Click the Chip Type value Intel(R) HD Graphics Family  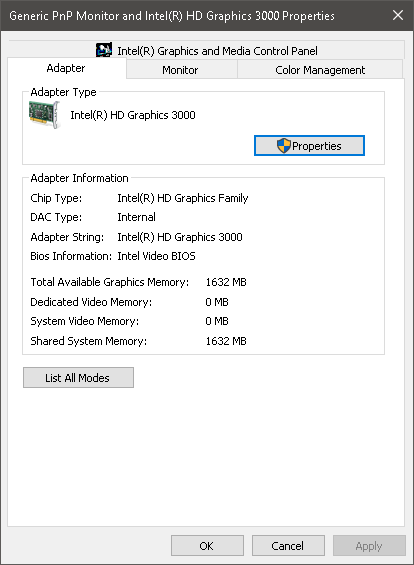point(183,198)
